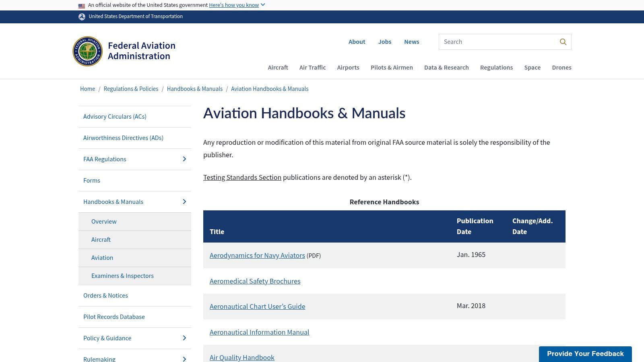Expand "Here's how you know" chevron
The image size is (644, 362).
[263, 5]
